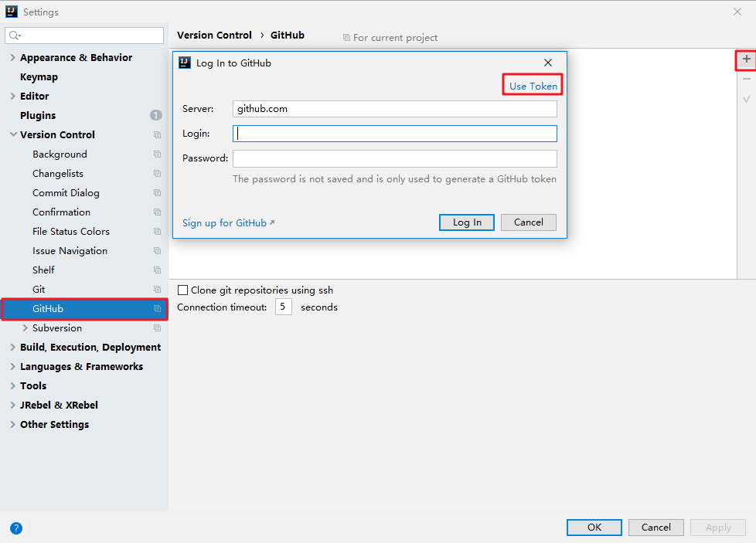Expand Appearance & Behavior section
The width and height of the screenshot is (756, 543).
point(13,57)
